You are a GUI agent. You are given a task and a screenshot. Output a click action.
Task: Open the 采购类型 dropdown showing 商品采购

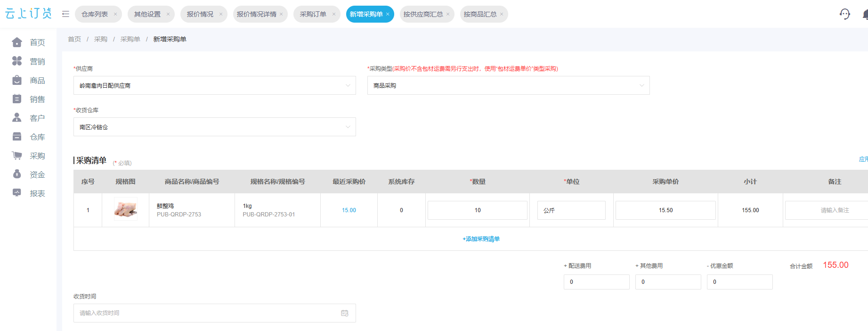(509, 85)
